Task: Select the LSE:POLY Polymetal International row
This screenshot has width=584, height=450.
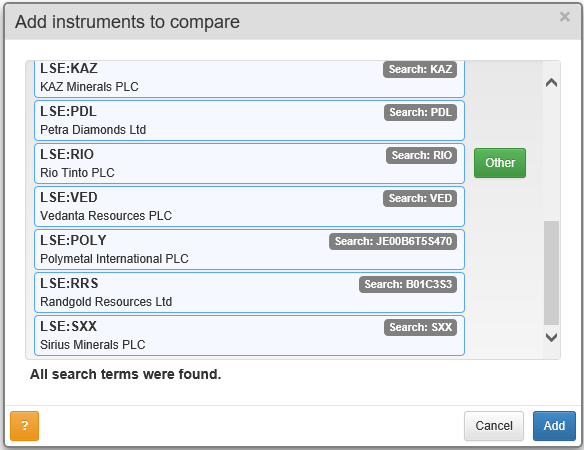Action: coord(249,250)
